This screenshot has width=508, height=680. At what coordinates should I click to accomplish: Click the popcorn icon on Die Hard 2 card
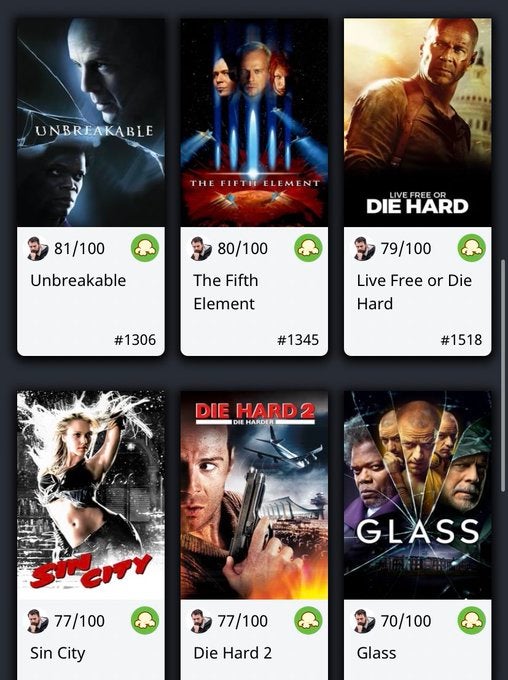point(308,621)
